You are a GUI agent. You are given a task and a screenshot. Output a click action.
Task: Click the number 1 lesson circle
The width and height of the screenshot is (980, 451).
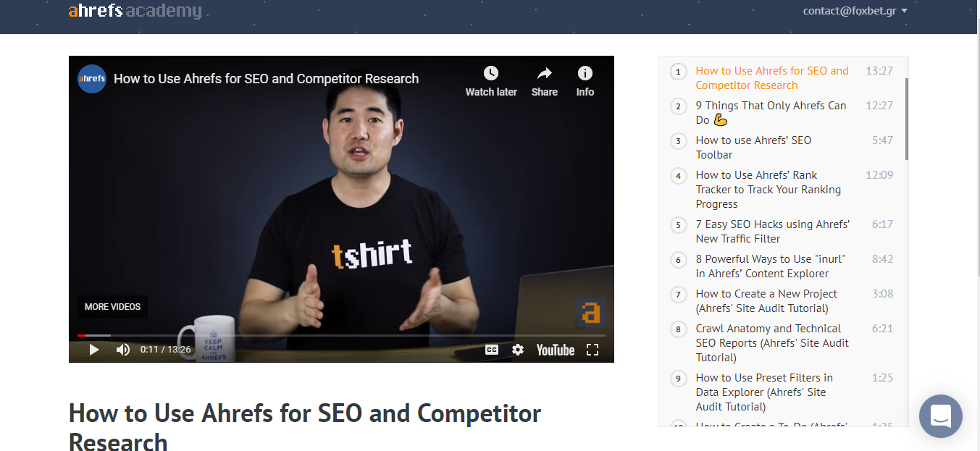tap(679, 71)
